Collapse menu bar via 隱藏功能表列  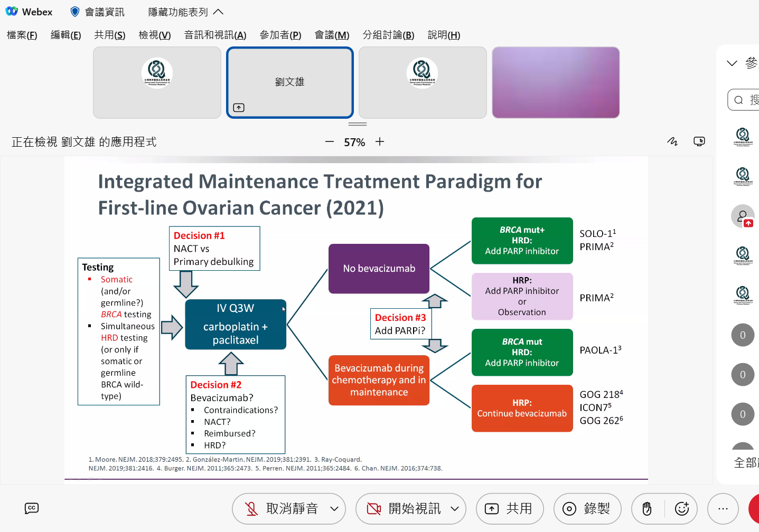(x=185, y=12)
